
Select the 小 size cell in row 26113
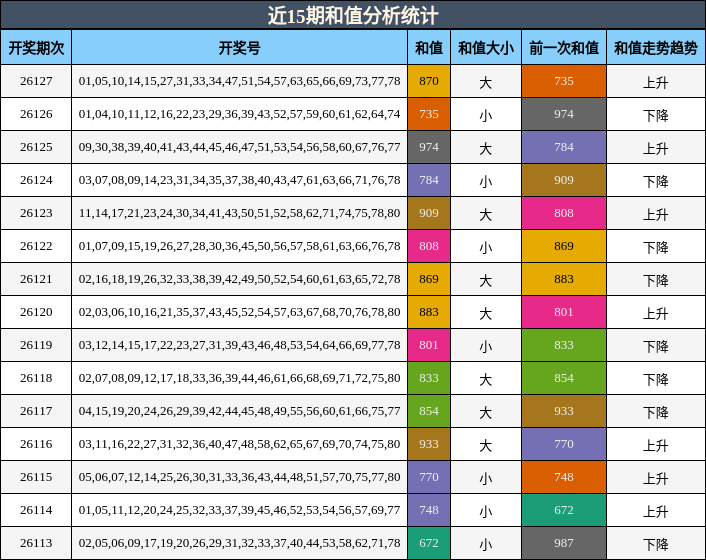486,545
